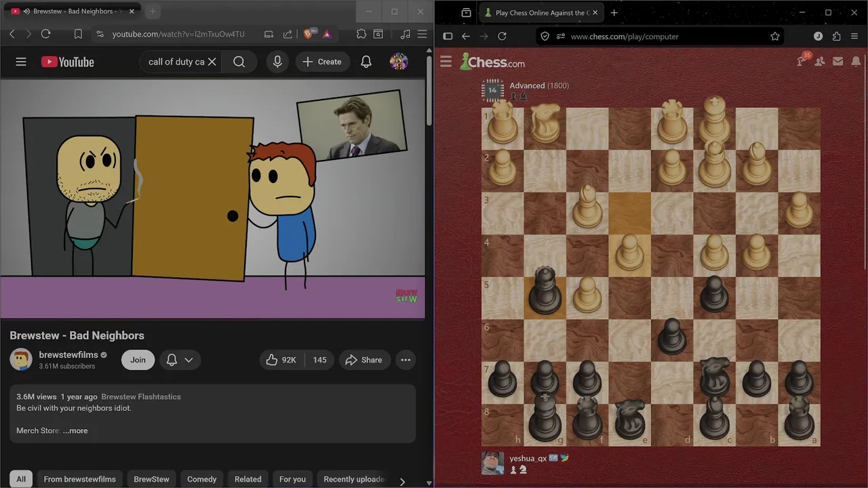Viewport: 868px width, 488px height.
Task: Switch to Play Chess Online tab
Action: [x=540, y=12]
